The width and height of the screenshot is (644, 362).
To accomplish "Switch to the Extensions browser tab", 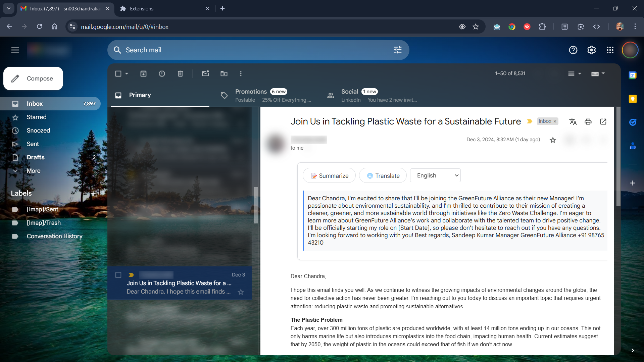I will click(164, 8).
